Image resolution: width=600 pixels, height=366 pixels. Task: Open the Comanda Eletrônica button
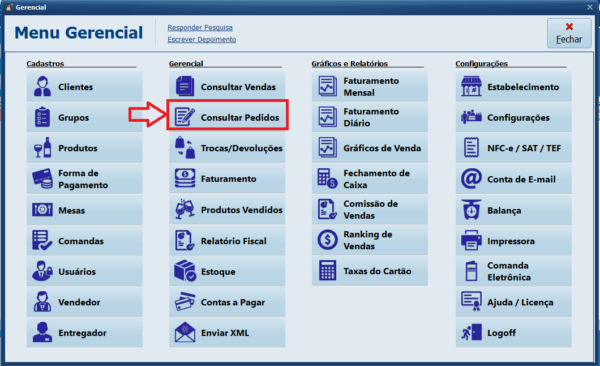tap(514, 271)
